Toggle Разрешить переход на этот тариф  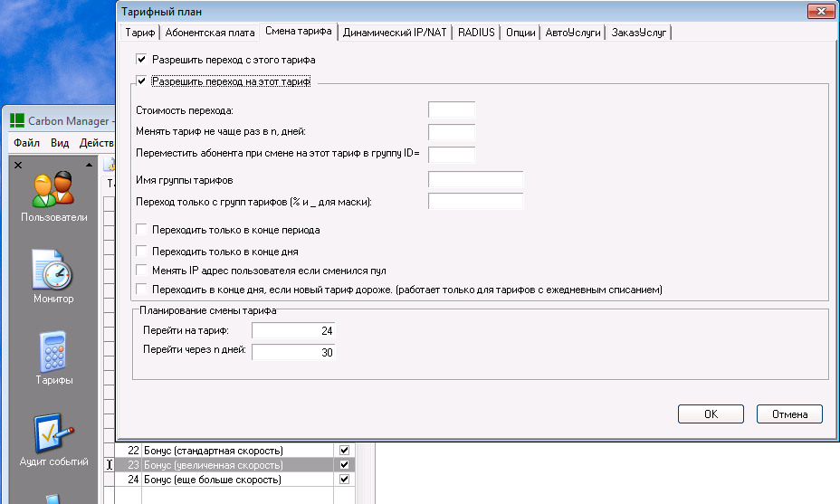[141, 81]
